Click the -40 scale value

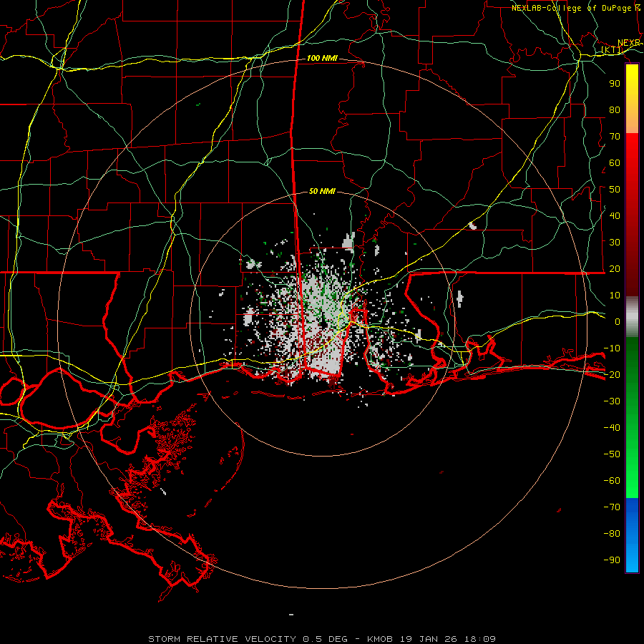pyautogui.click(x=612, y=428)
